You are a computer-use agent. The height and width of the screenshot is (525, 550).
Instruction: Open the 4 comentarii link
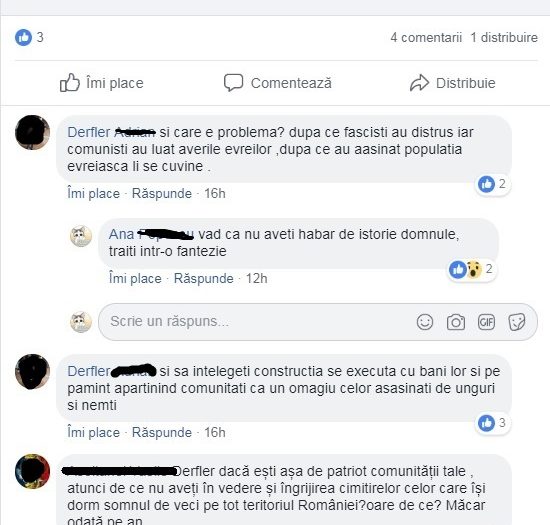point(426,37)
